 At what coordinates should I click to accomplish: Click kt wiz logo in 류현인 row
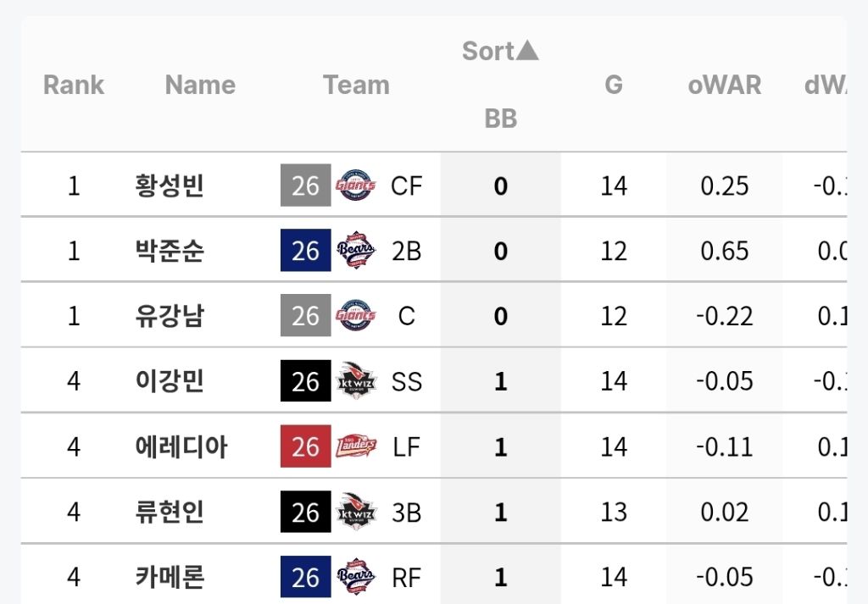(x=356, y=512)
